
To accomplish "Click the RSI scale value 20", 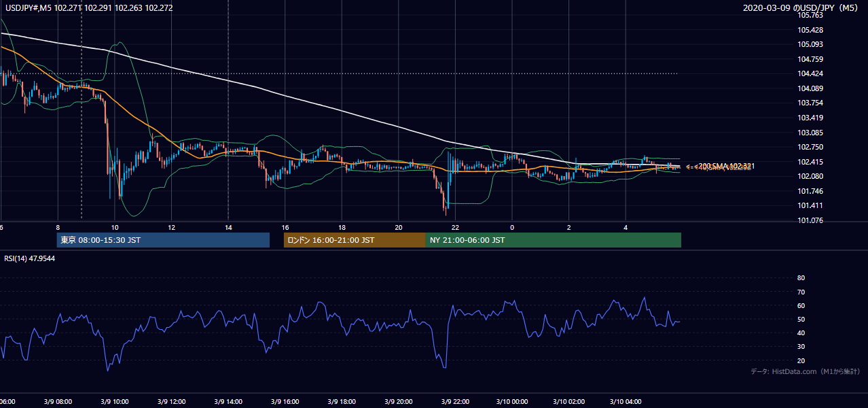I will pyautogui.click(x=801, y=360).
